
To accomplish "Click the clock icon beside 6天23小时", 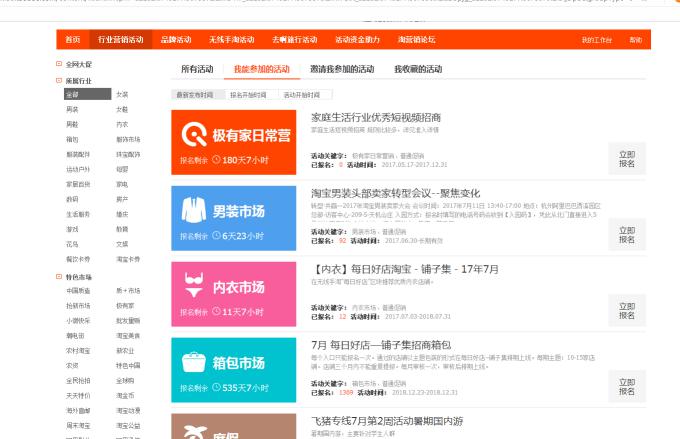I will pos(215,236).
